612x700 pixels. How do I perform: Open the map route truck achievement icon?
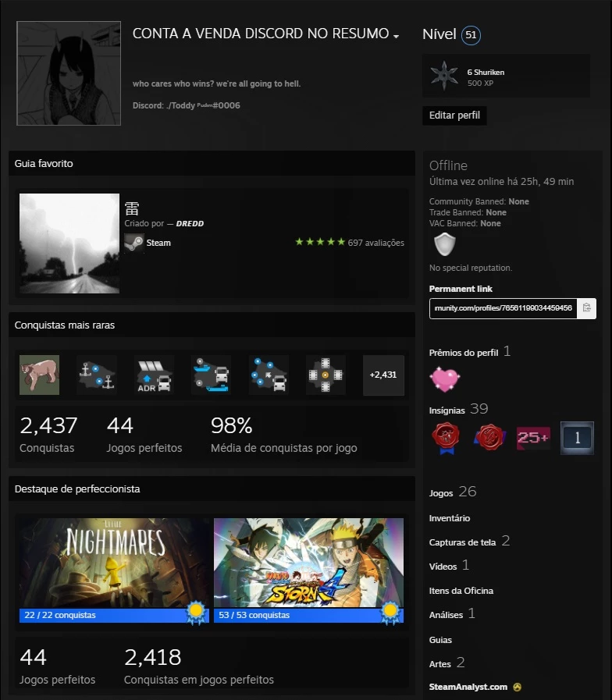click(x=269, y=375)
